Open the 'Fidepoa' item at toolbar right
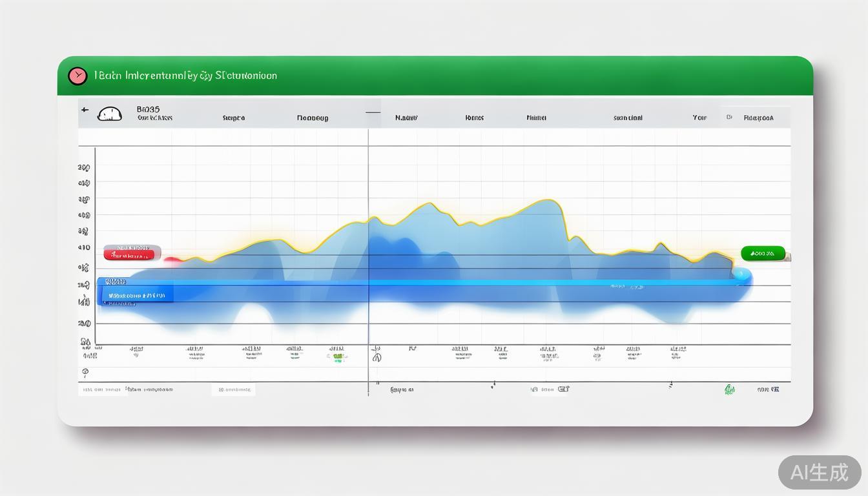This screenshot has height=496, width=868. [x=758, y=118]
